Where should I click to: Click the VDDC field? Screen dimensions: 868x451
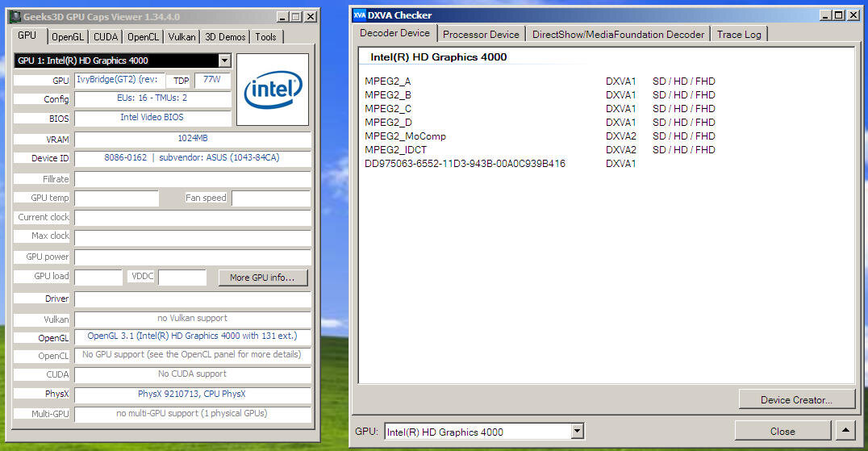pos(182,278)
